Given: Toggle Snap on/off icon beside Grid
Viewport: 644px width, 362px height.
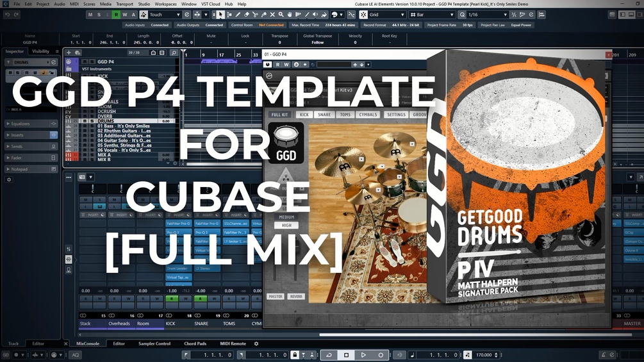Looking at the screenshot, I should coord(363,15).
